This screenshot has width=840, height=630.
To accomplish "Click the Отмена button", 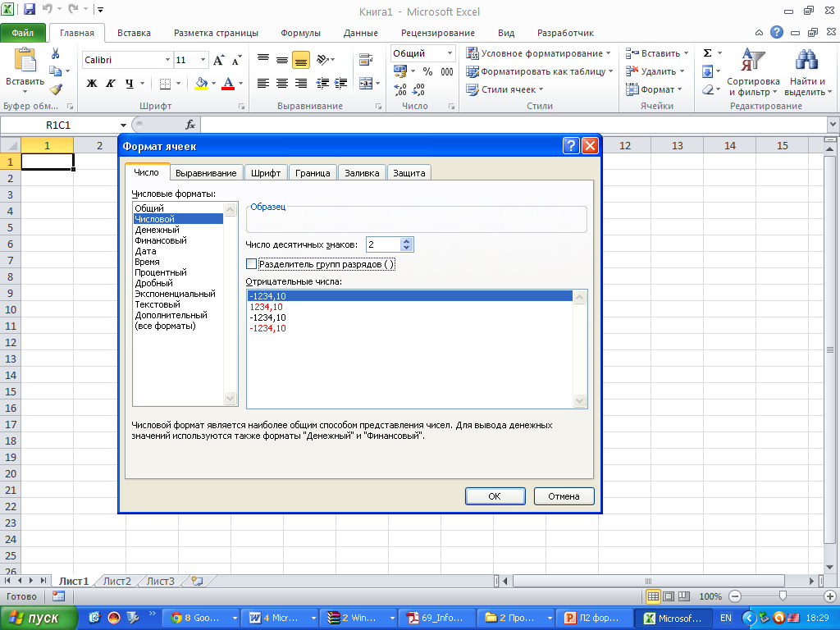I will coord(564,496).
